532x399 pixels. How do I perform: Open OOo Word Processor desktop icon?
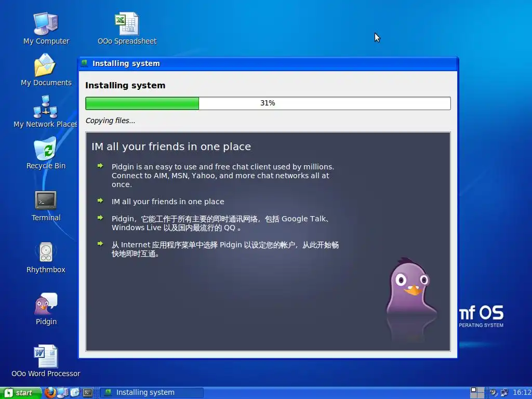point(46,362)
